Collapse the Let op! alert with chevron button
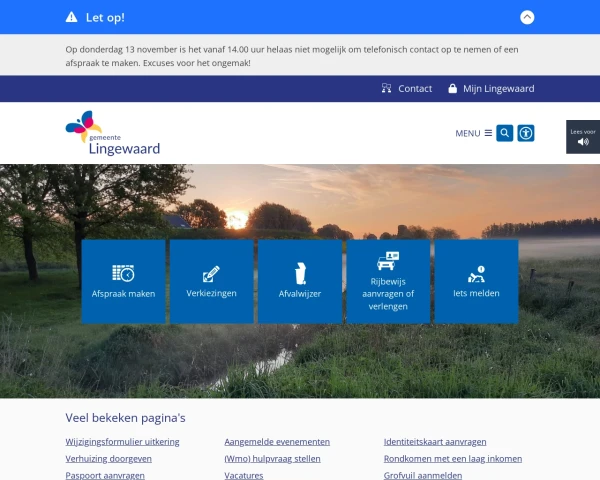The width and height of the screenshot is (600, 480). (x=527, y=17)
